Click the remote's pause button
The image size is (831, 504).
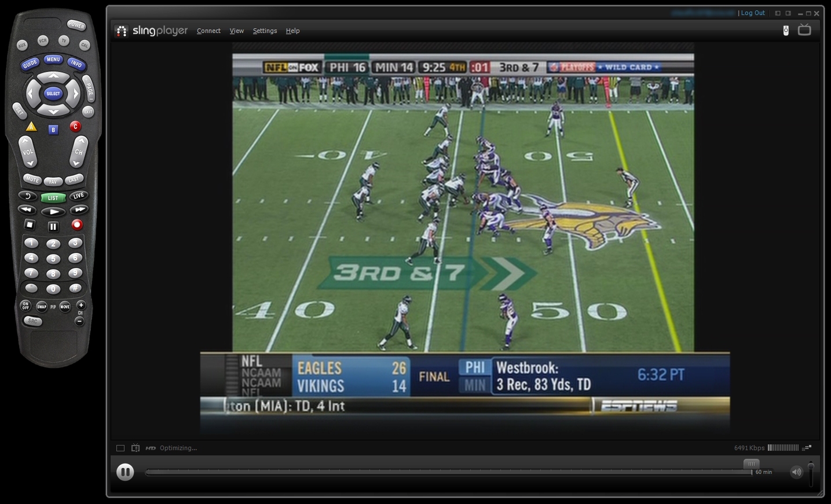(x=53, y=227)
